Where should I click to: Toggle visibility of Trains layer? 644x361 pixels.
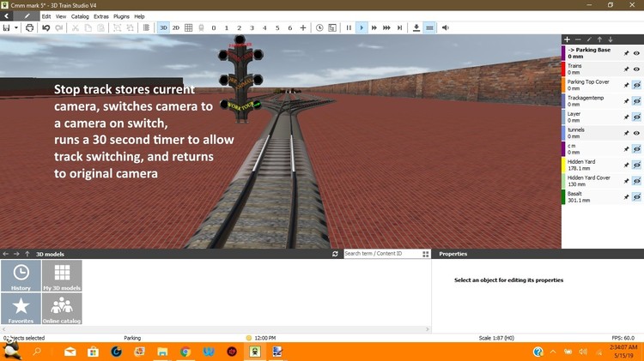[x=636, y=69]
